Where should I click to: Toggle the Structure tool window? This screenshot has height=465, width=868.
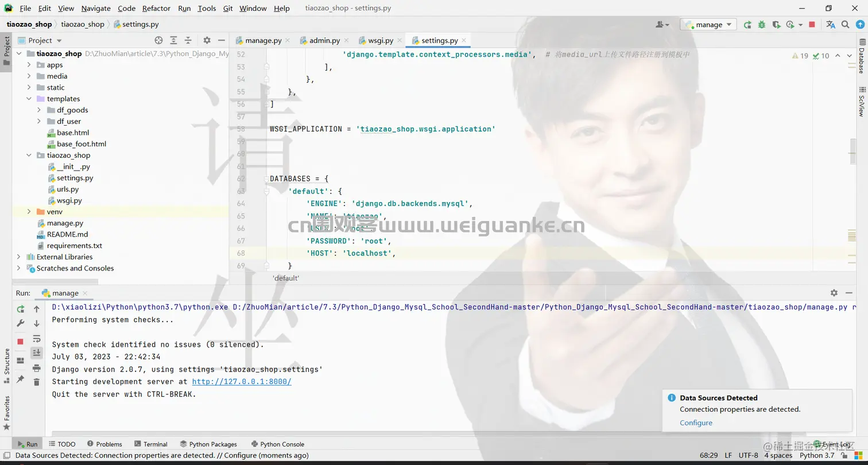click(6, 366)
